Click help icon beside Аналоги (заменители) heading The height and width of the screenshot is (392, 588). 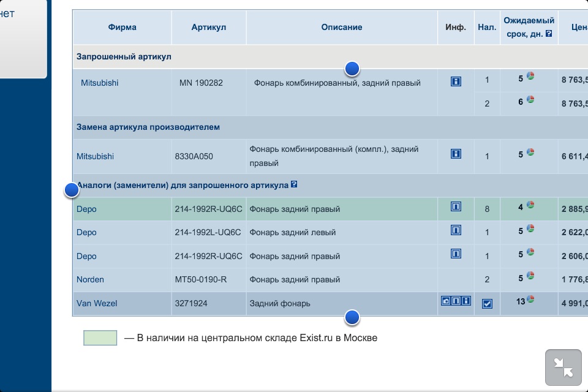[295, 184]
